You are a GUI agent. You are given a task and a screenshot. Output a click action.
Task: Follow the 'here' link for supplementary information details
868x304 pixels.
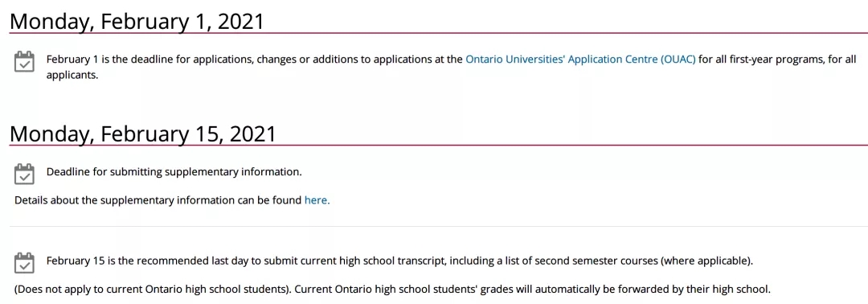pos(317,200)
